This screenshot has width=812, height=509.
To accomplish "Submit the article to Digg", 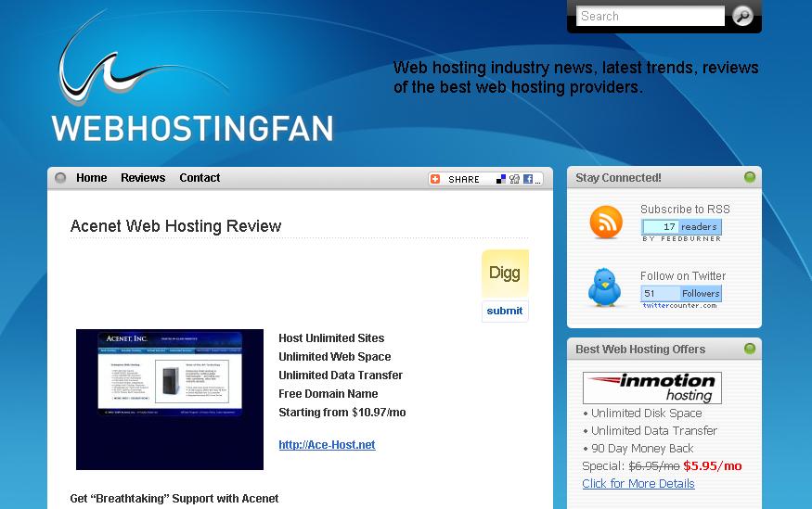I will click(x=505, y=311).
